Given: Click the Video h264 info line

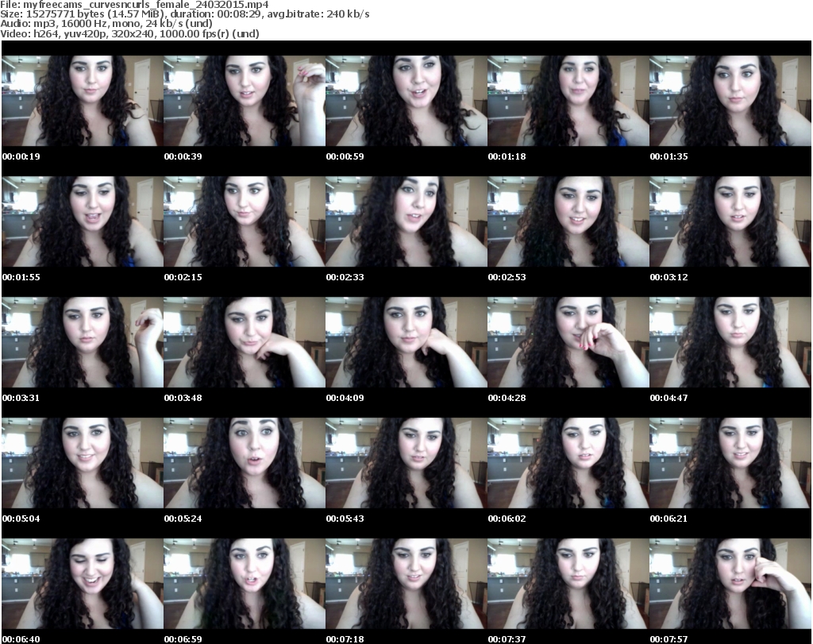Looking at the screenshot, I should pyautogui.click(x=129, y=33).
